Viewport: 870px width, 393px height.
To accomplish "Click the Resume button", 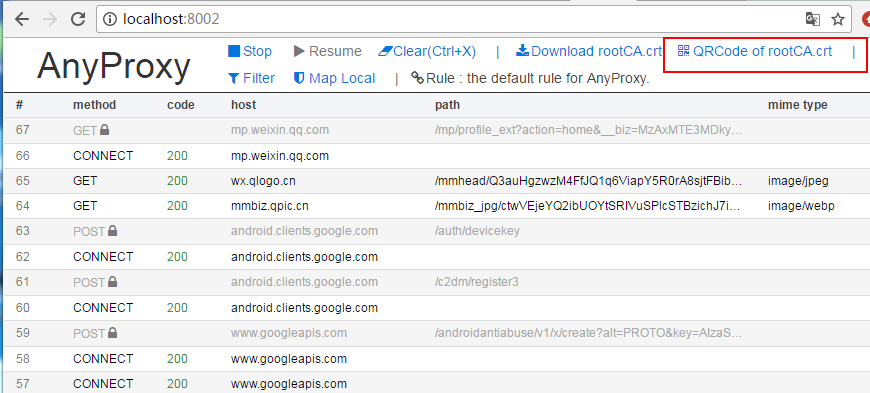I will click(x=327, y=52).
